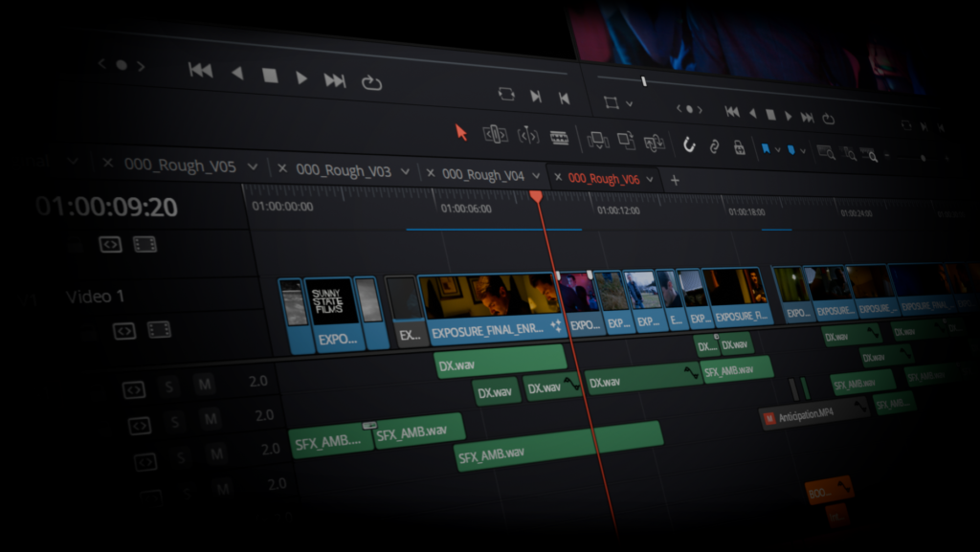Toggle the Linked Selection chain icon
Screen dimensions: 980x552
714,146
